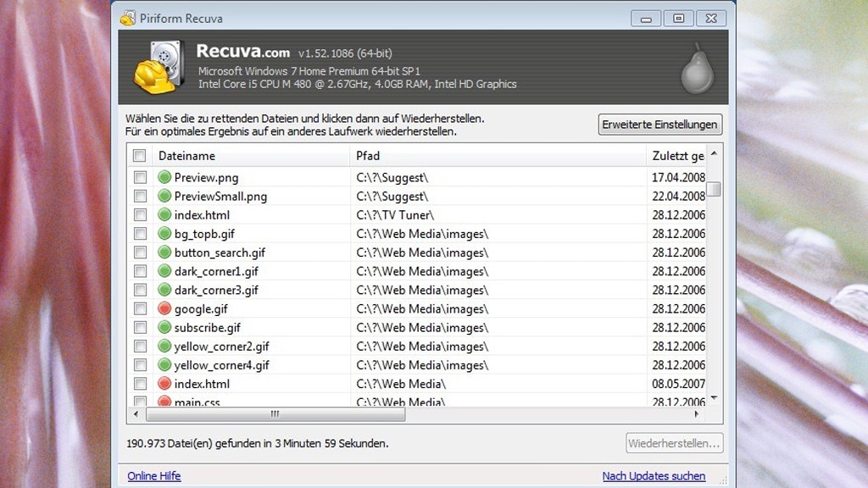This screenshot has height=488, width=868.
Task: Mark the button_search.gif checkbox
Action: click(140, 252)
